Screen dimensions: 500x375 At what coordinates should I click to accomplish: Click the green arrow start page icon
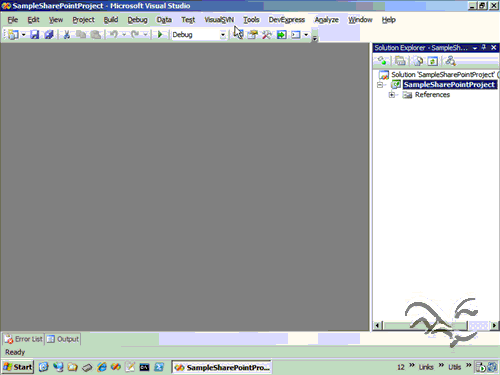coord(281,34)
